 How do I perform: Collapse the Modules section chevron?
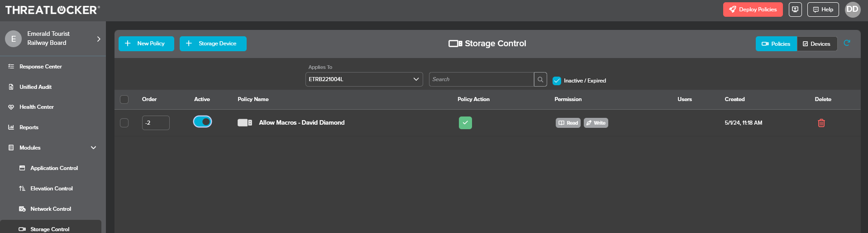coord(93,148)
